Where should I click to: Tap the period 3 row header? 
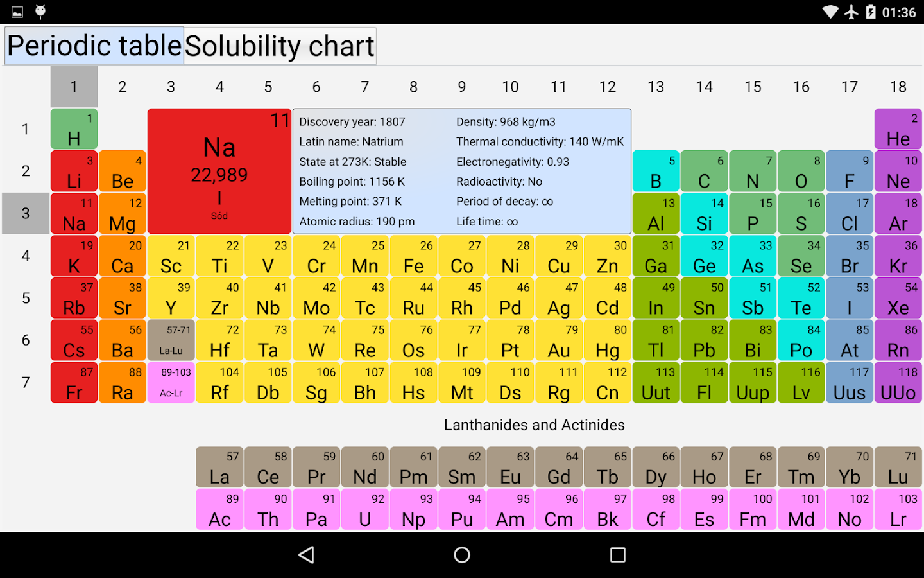(x=26, y=213)
